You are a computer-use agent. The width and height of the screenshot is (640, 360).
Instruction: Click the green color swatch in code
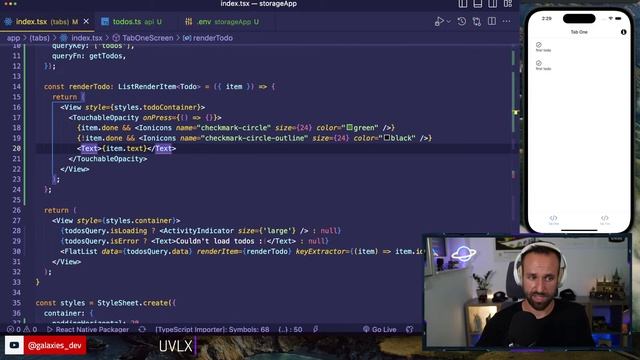pyautogui.click(x=349, y=127)
